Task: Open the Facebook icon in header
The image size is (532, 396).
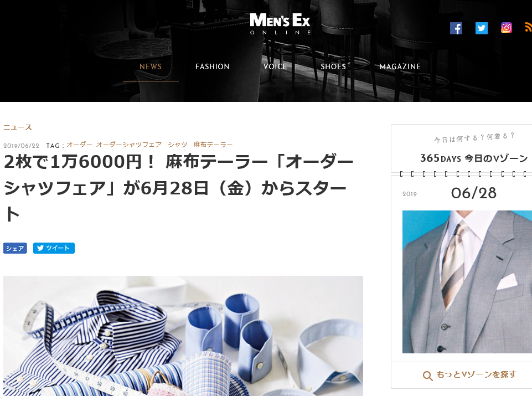Action: tap(456, 28)
